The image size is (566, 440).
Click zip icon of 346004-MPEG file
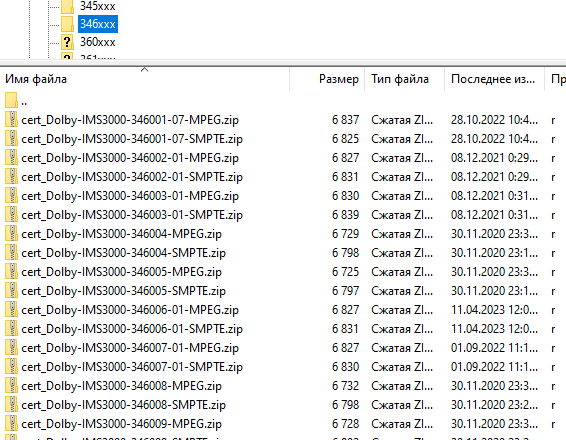tap(11, 233)
